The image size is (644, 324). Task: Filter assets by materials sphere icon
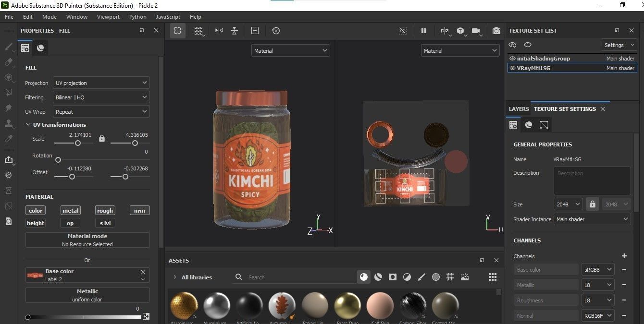[364, 277]
